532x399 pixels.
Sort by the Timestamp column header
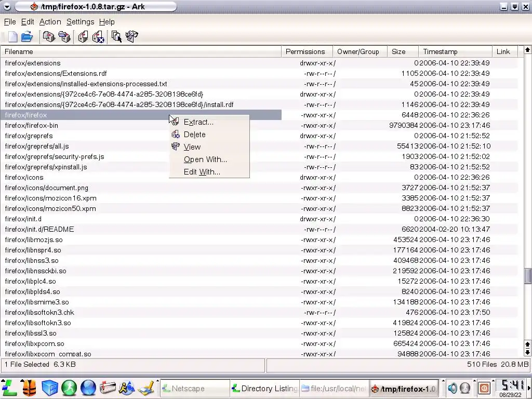pyautogui.click(x=455, y=51)
